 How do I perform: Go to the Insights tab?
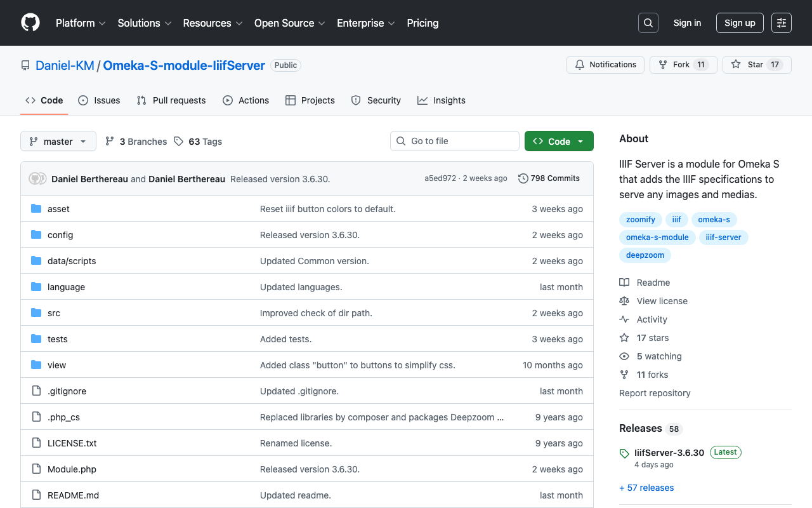tap(441, 100)
